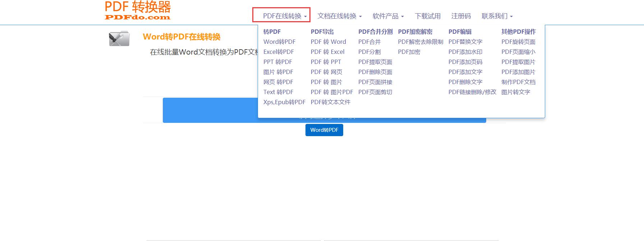Select Xps,Epub转PDF entry
The width and height of the screenshot is (644, 241).
tap(284, 102)
